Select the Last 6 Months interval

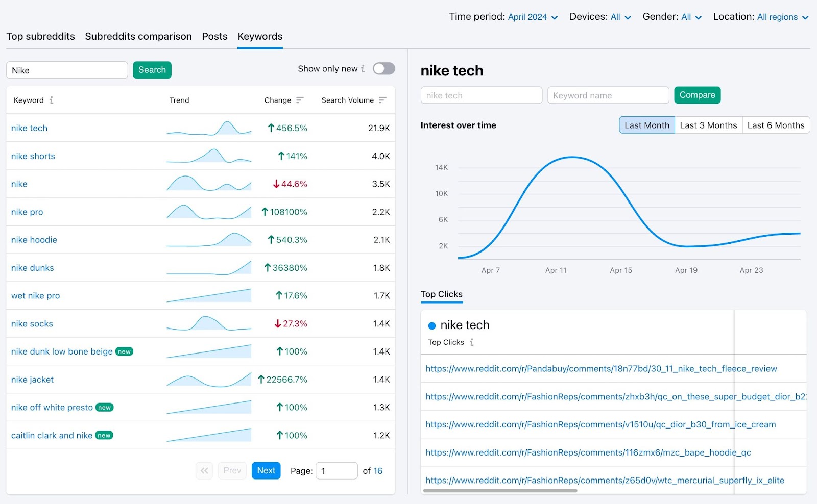click(776, 125)
